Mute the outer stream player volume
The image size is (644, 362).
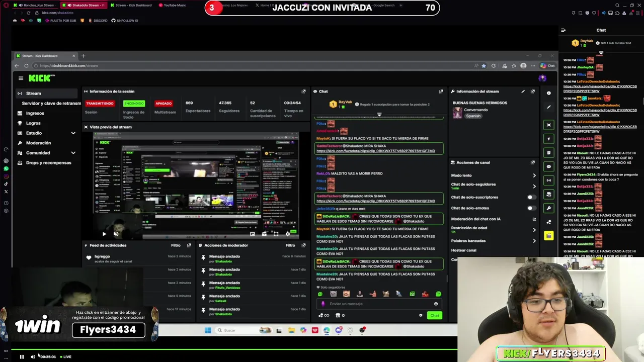pos(33,357)
